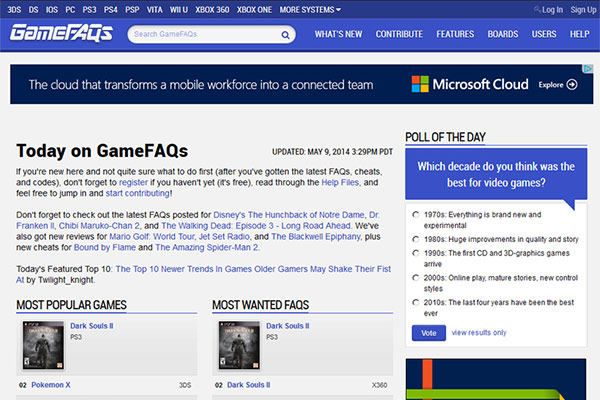Open the Xbox 360 system page
The width and height of the screenshot is (600, 400).
pyautogui.click(x=212, y=10)
